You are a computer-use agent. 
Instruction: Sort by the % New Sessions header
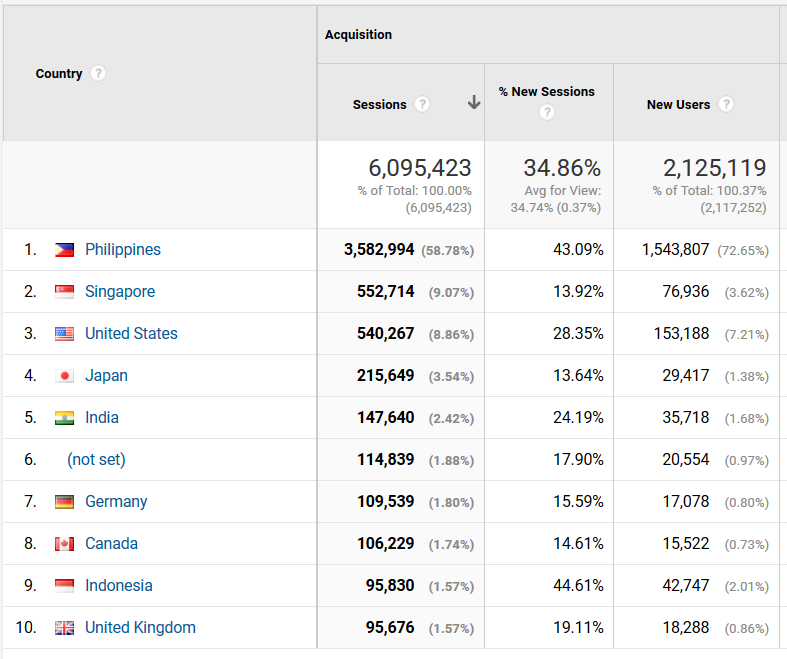(547, 91)
